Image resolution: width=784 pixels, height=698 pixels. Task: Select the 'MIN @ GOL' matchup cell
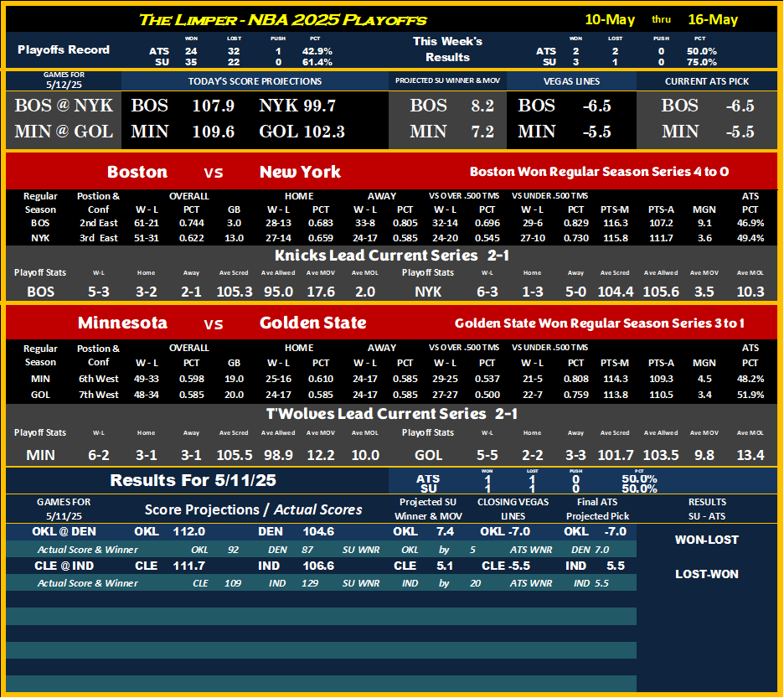pyautogui.click(x=64, y=132)
